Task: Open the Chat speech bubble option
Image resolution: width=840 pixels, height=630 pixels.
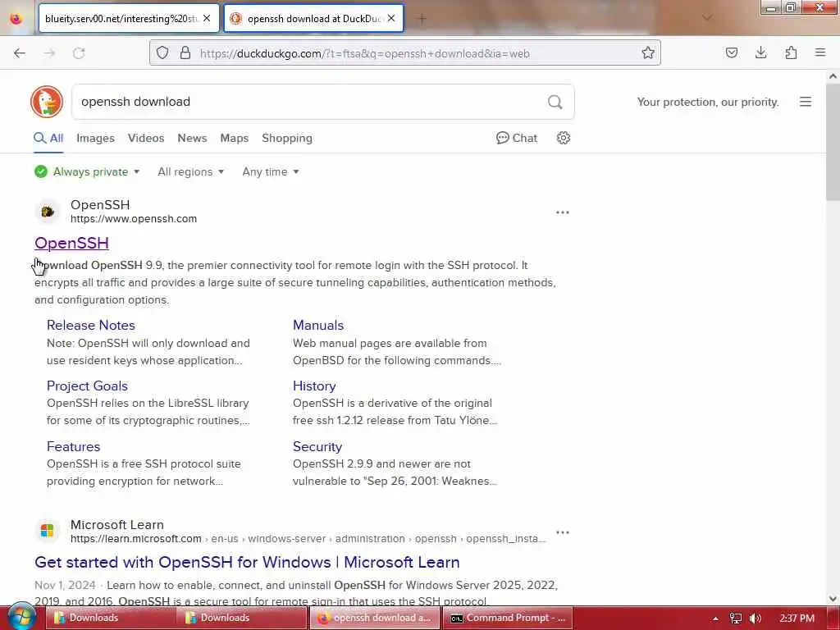Action: (x=517, y=138)
